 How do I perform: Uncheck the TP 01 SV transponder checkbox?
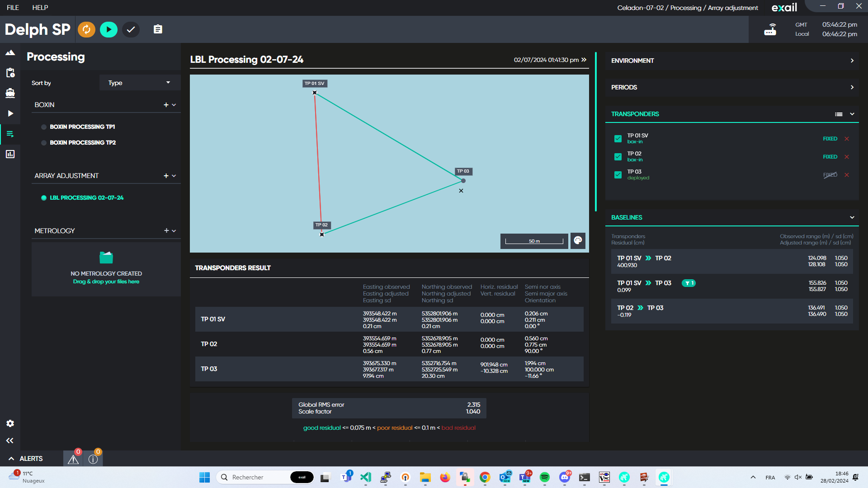coord(618,139)
